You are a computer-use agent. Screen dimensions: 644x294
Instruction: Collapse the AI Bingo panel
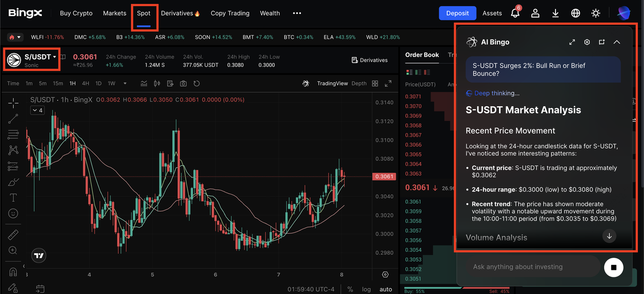click(x=617, y=42)
